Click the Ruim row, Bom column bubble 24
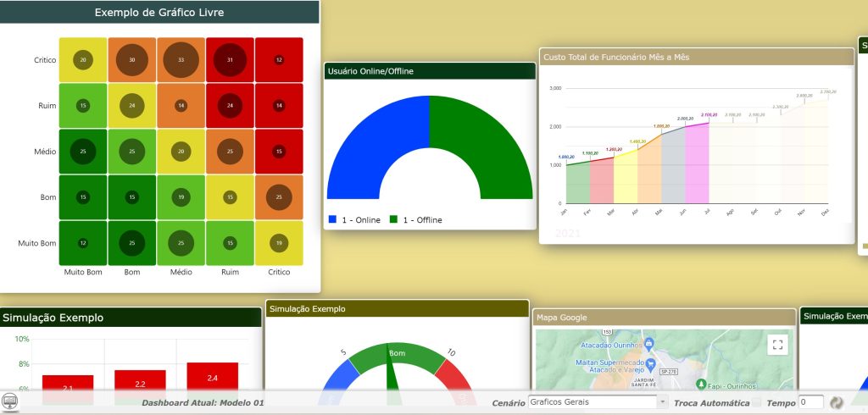This screenshot has height=415, width=868. [x=131, y=106]
